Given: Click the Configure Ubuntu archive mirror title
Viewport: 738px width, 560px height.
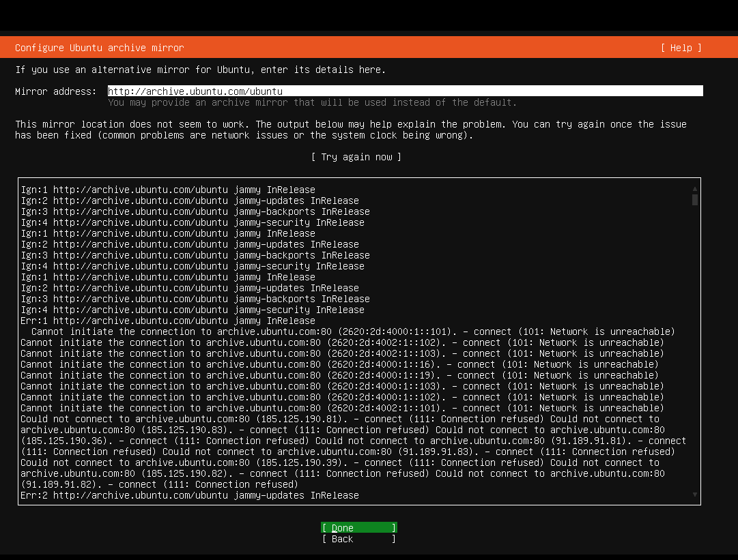Looking at the screenshot, I should [99, 48].
